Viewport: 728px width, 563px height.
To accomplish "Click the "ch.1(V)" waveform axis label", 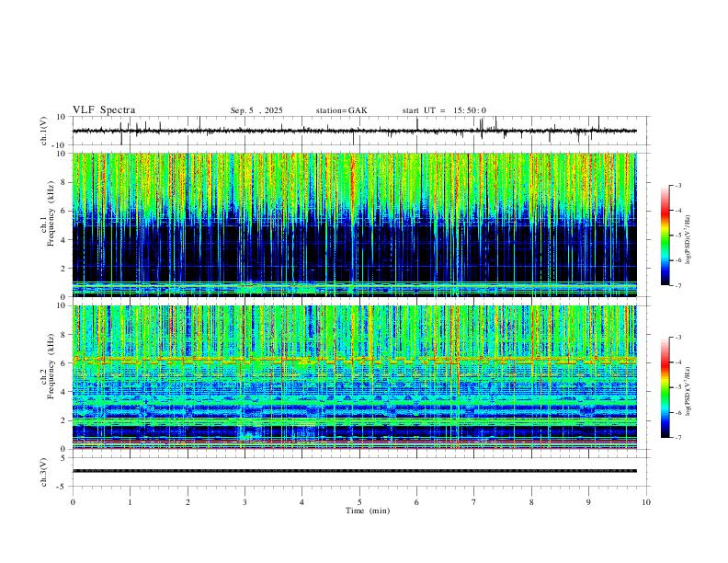I will pos(44,131).
